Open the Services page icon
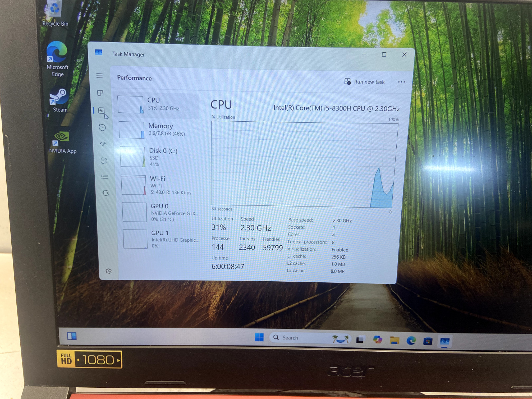This screenshot has width=532, height=399. [106, 193]
